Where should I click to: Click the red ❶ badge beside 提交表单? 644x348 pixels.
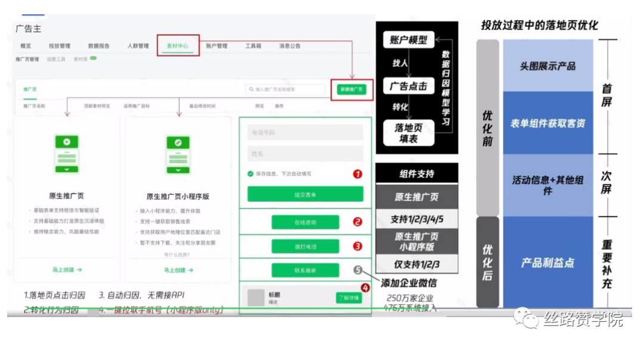click(x=357, y=174)
